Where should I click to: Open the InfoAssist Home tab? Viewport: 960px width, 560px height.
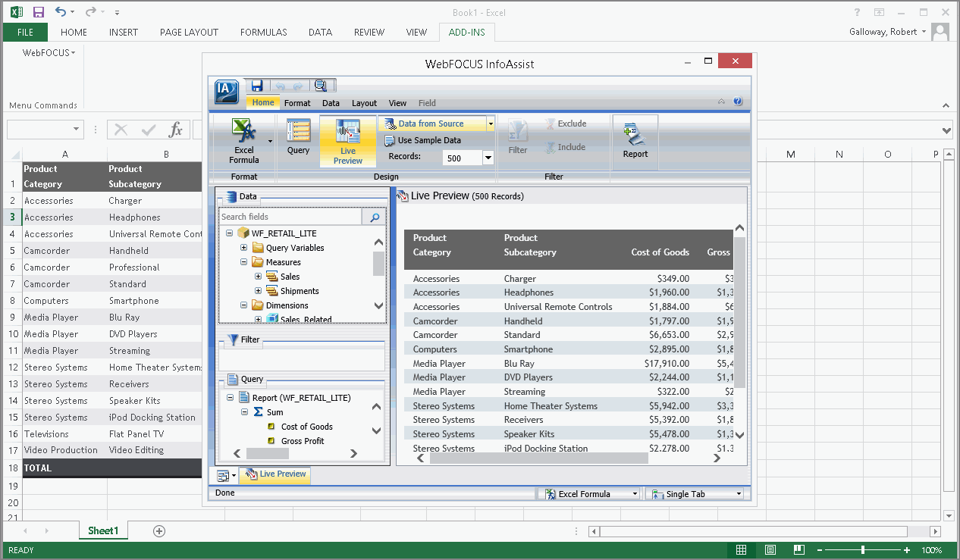click(x=263, y=102)
